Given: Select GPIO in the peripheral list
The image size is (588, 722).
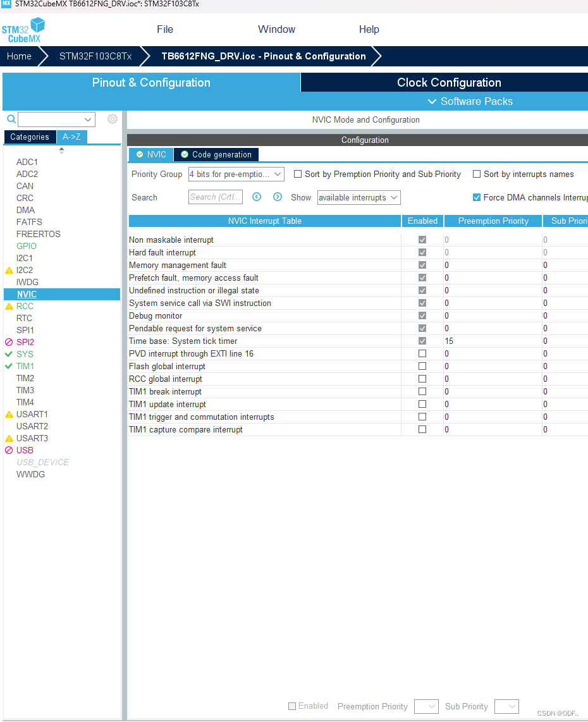Looking at the screenshot, I should [27, 247].
